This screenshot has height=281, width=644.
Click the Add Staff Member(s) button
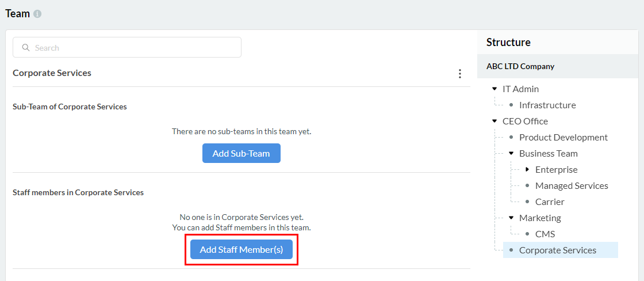[241, 249]
